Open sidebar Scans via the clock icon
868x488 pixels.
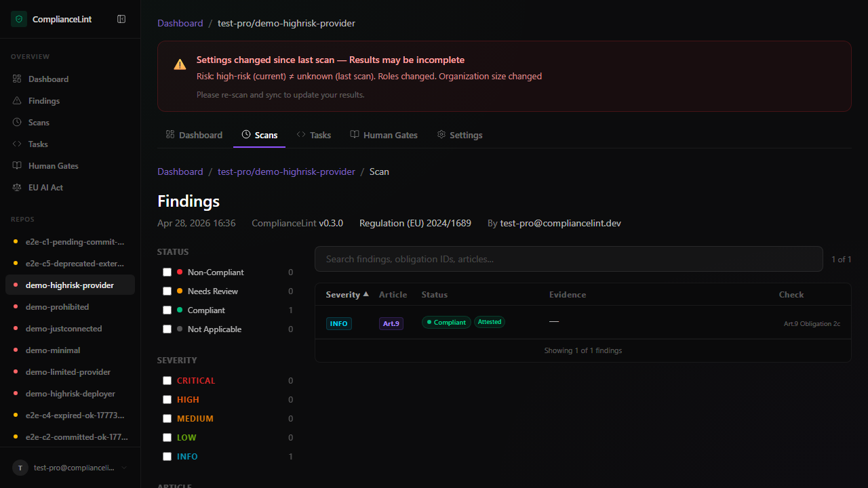pyautogui.click(x=18, y=123)
